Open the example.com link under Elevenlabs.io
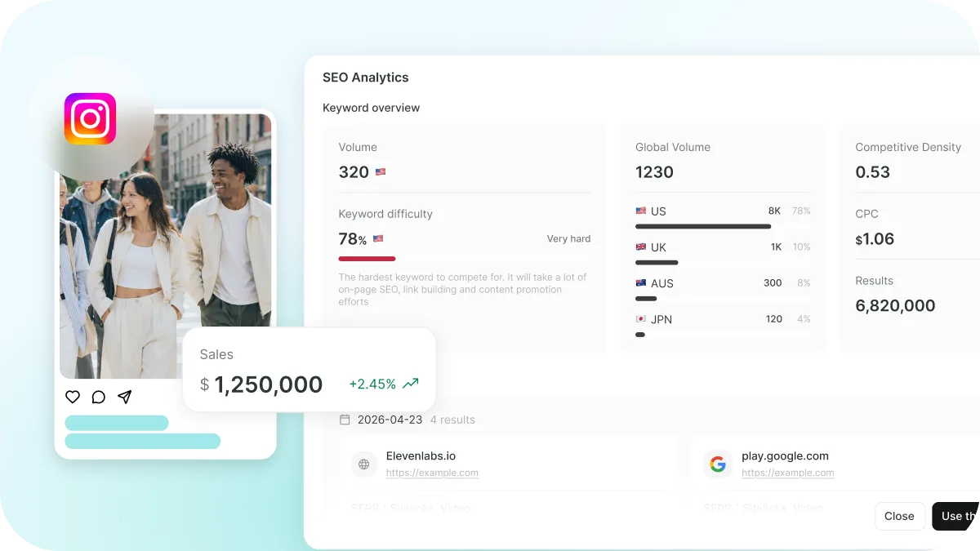The height and width of the screenshot is (551, 980). pyautogui.click(x=432, y=473)
